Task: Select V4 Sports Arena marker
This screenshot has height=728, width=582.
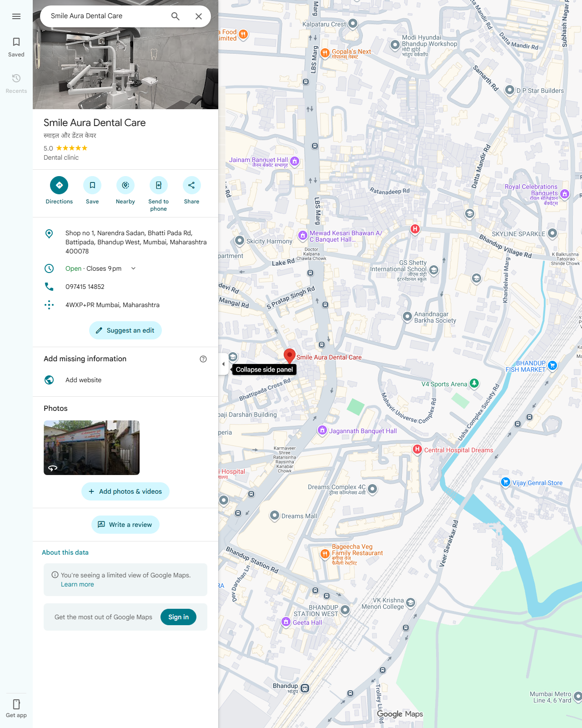Action: pyautogui.click(x=474, y=383)
